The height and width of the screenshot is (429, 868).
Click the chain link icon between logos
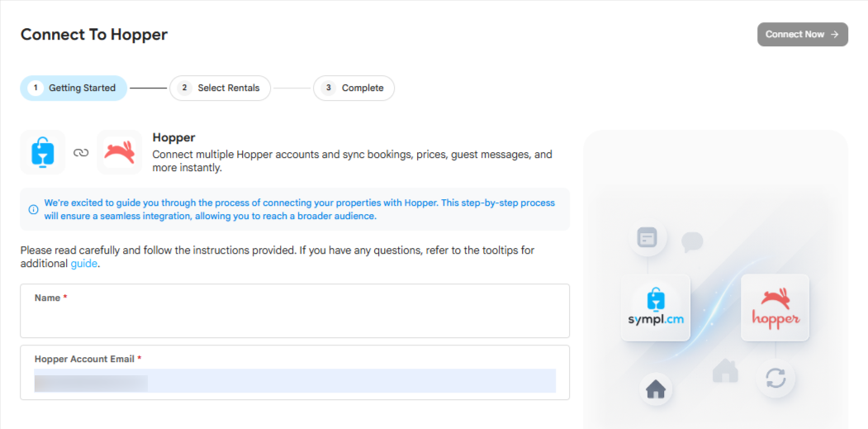click(x=81, y=152)
